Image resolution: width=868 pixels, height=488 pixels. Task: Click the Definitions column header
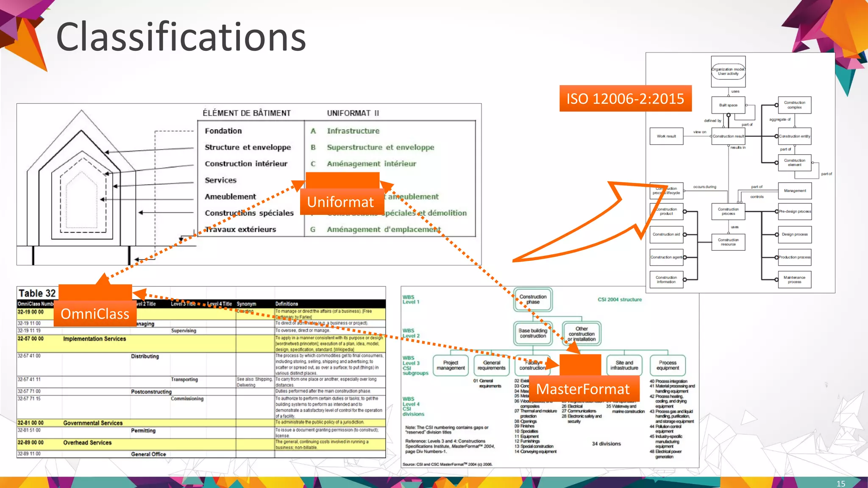pos(287,304)
